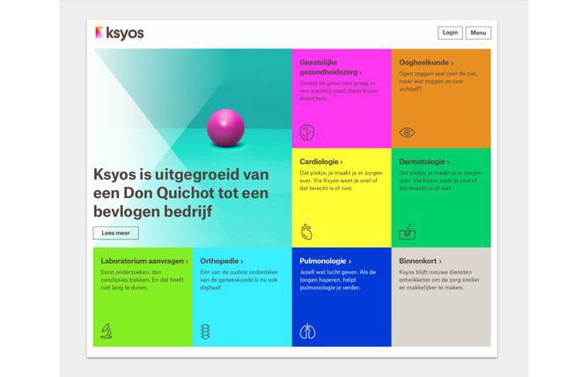The image size is (588, 377).
Task: Open the Oogheelkunde heading link
Action: pos(426,63)
